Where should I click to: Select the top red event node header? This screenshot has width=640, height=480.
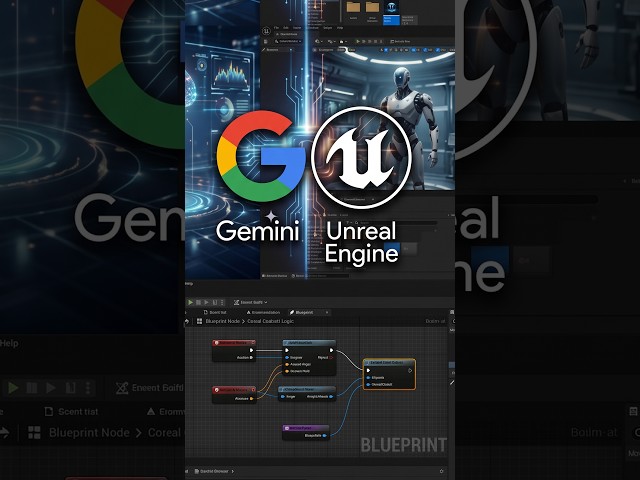tap(234, 343)
